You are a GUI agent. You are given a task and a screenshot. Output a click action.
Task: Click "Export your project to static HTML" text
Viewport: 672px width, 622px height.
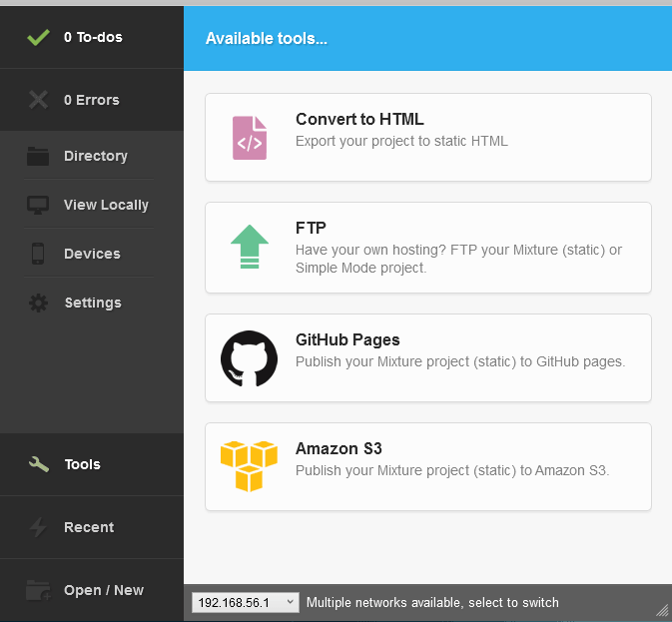click(401, 141)
